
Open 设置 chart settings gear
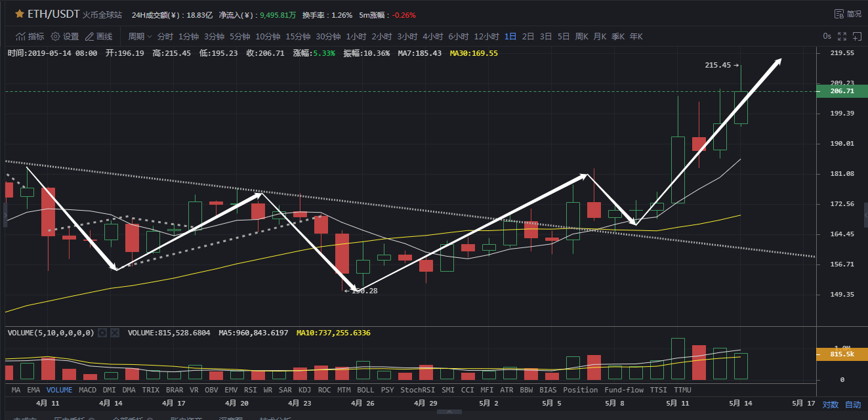click(56, 37)
